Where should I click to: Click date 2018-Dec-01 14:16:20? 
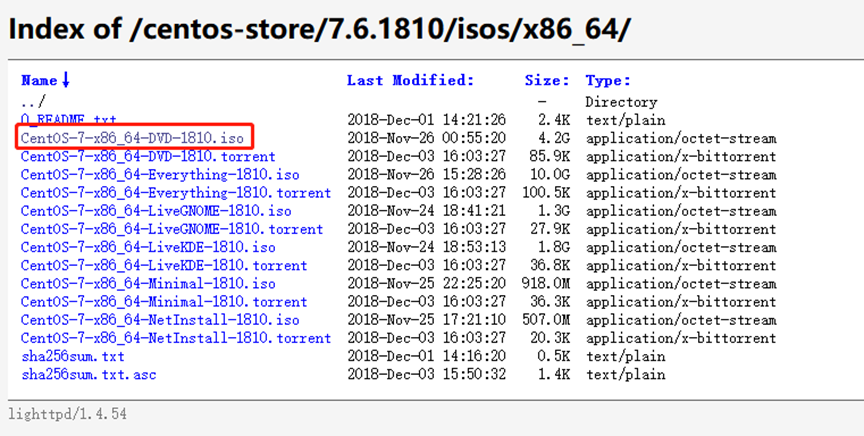(x=426, y=357)
